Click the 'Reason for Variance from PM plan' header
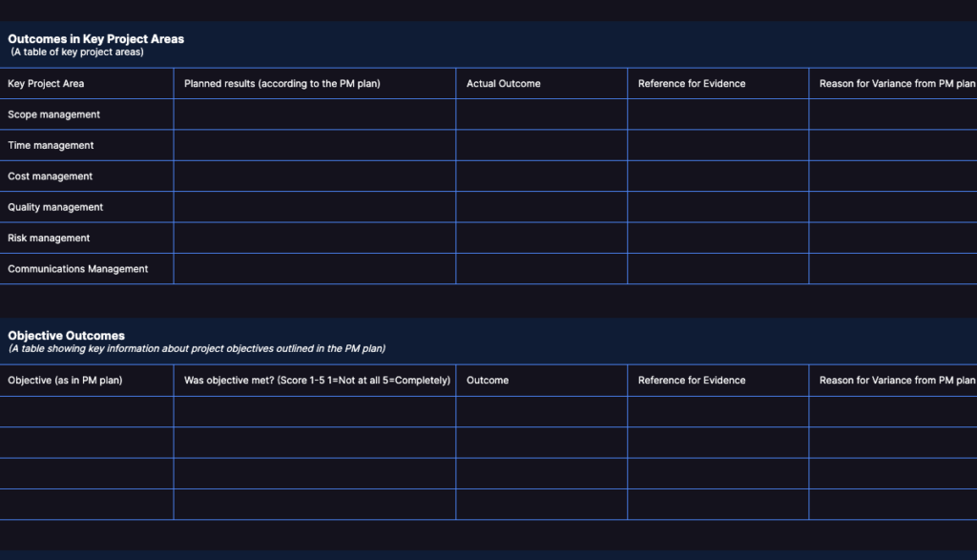This screenshot has width=977, height=560. 891,83
